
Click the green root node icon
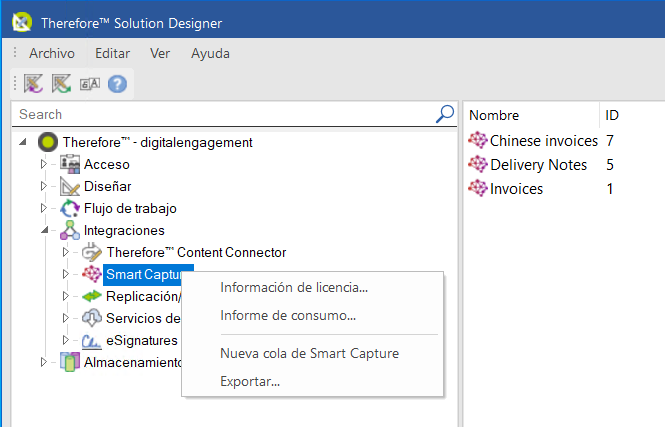click(48, 142)
